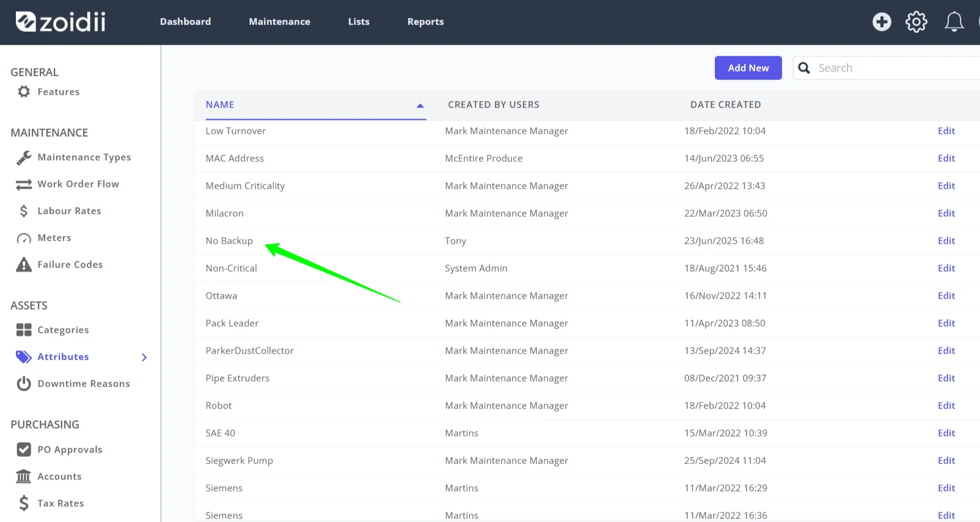Open PO Approvals page
This screenshot has height=522, width=980.
point(70,450)
